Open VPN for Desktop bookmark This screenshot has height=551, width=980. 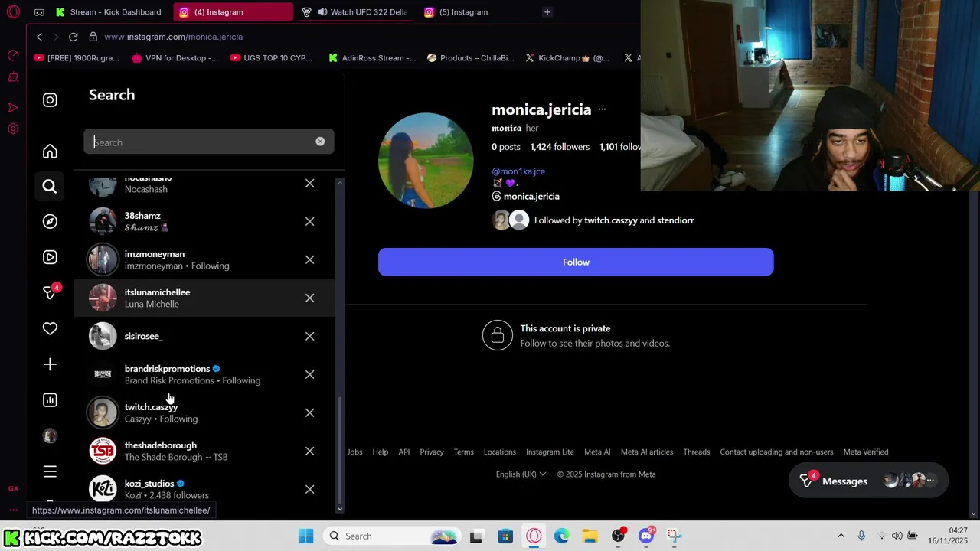point(175,57)
